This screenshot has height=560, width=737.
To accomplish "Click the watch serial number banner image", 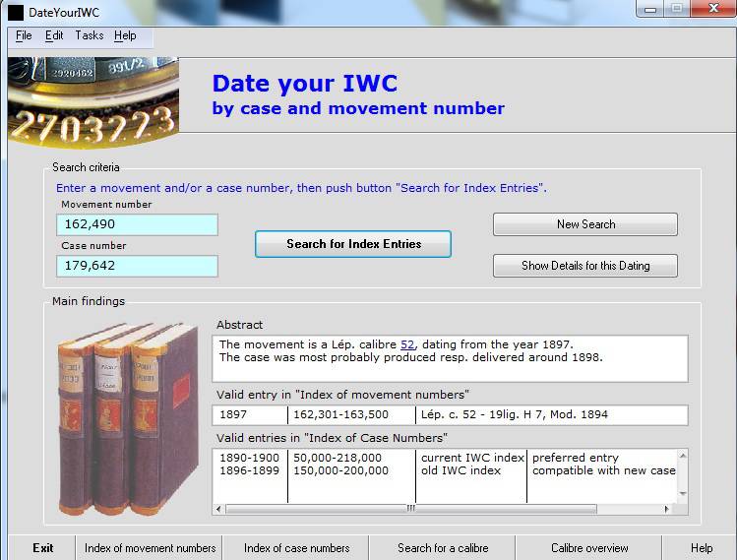I will pyautogui.click(x=93, y=101).
